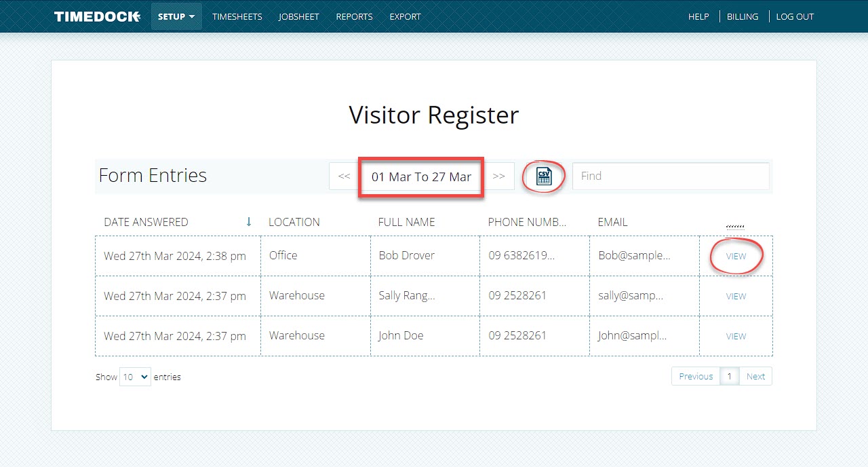
Task: View John Doe's visitor entry
Action: [x=736, y=337]
